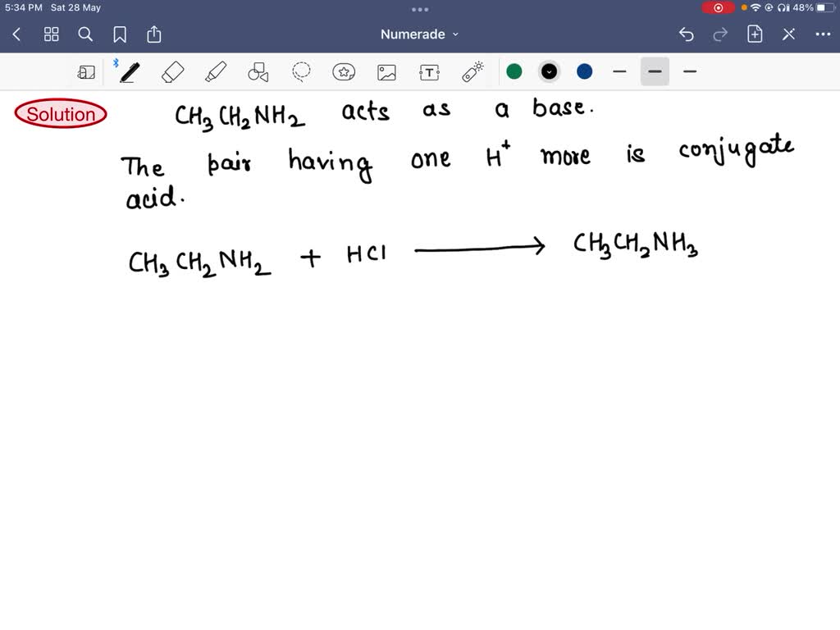This screenshot has height=630, width=840.
Task: Add a new page
Action: click(755, 34)
